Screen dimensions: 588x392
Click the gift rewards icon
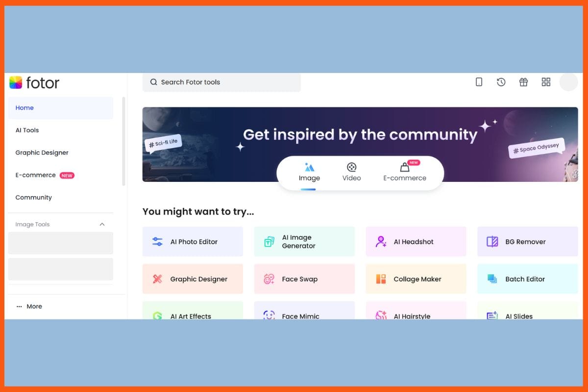point(523,82)
